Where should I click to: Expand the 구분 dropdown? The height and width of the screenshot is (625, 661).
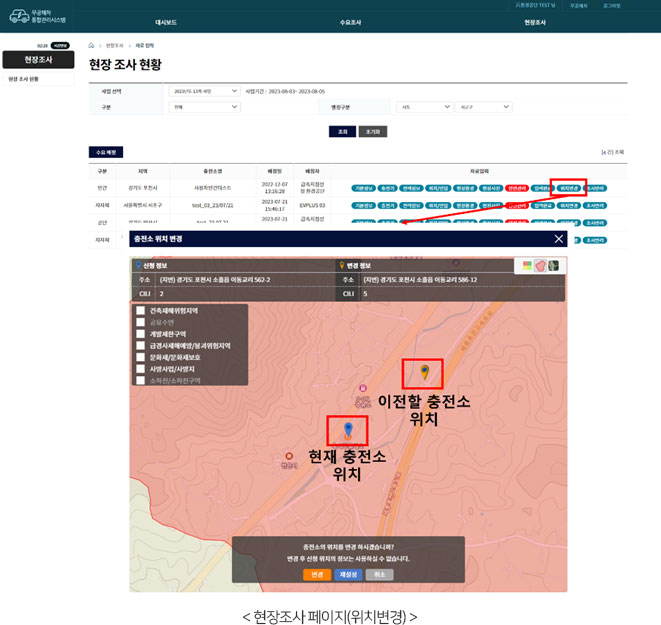point(204,106)
